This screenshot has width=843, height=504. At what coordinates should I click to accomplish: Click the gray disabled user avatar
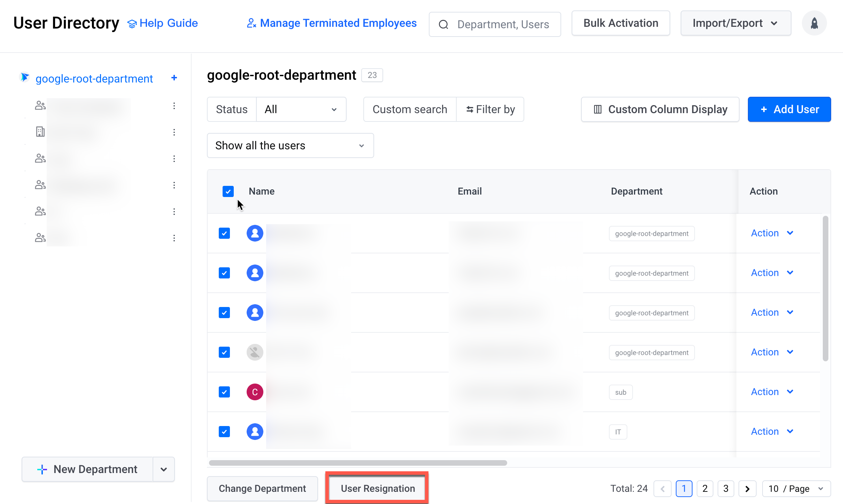(255, 352)
